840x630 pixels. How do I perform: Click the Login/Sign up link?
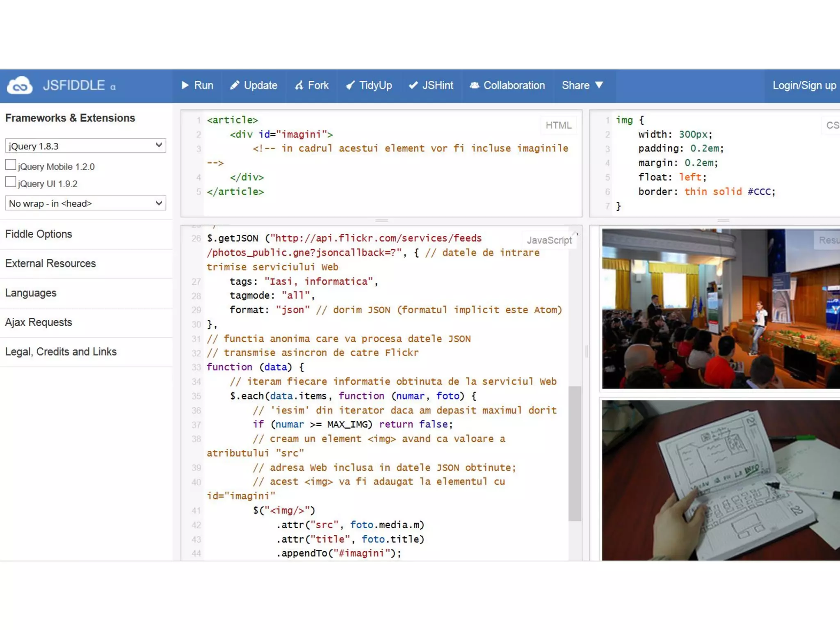tap(804, 85)
